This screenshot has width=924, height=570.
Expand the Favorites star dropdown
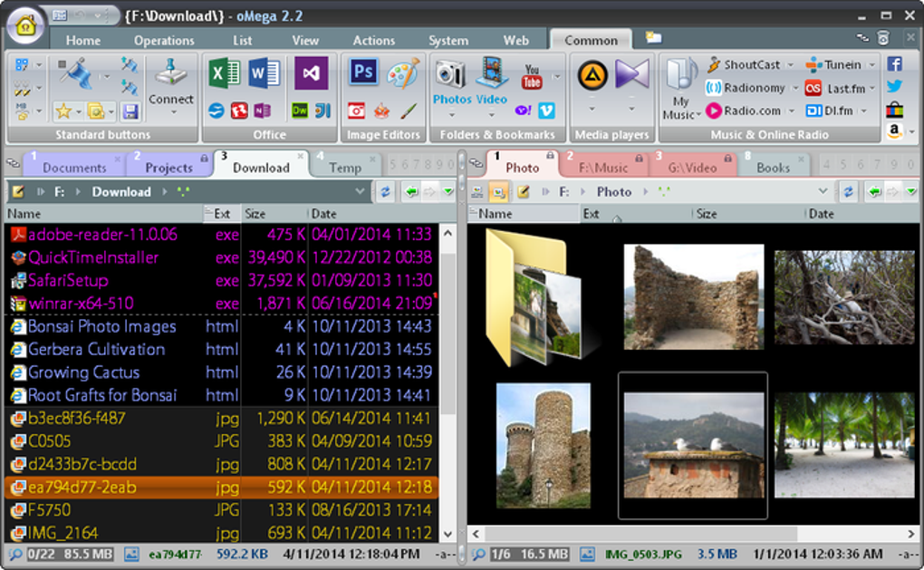click(78, 111)
